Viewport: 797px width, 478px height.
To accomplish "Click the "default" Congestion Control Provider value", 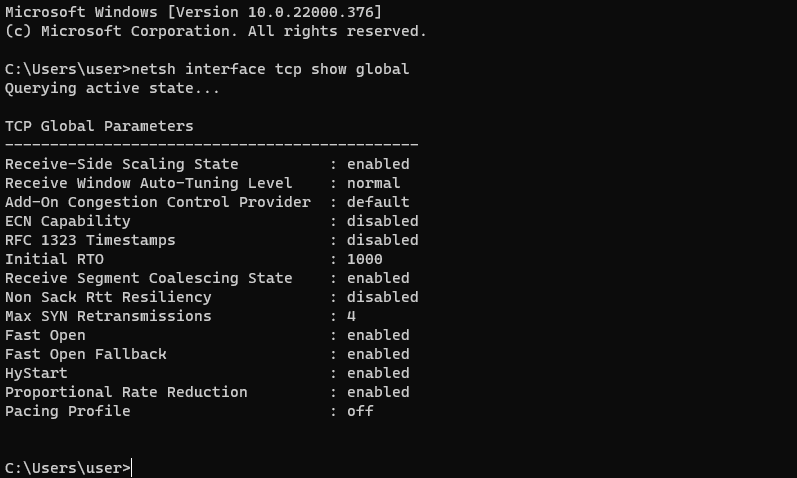I will click(378, 202).
